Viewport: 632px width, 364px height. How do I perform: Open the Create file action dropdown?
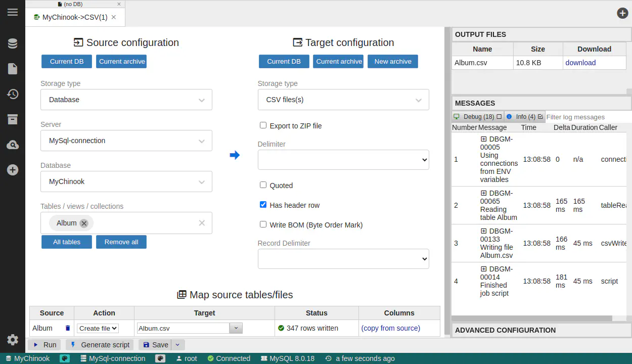point(98,328)
